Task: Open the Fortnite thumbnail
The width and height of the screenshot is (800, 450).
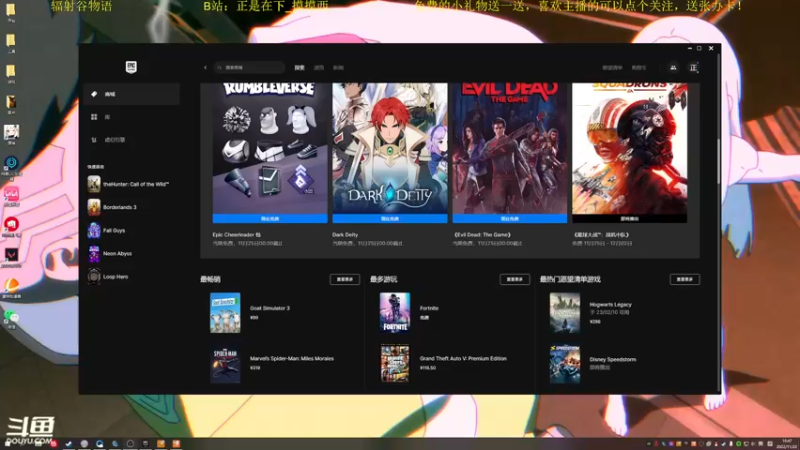Action: pos(395,313)
